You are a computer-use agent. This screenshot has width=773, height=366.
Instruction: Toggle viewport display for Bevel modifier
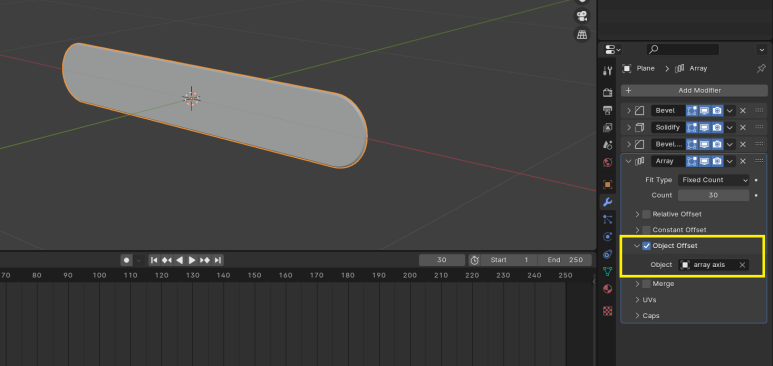pos(704,110)
